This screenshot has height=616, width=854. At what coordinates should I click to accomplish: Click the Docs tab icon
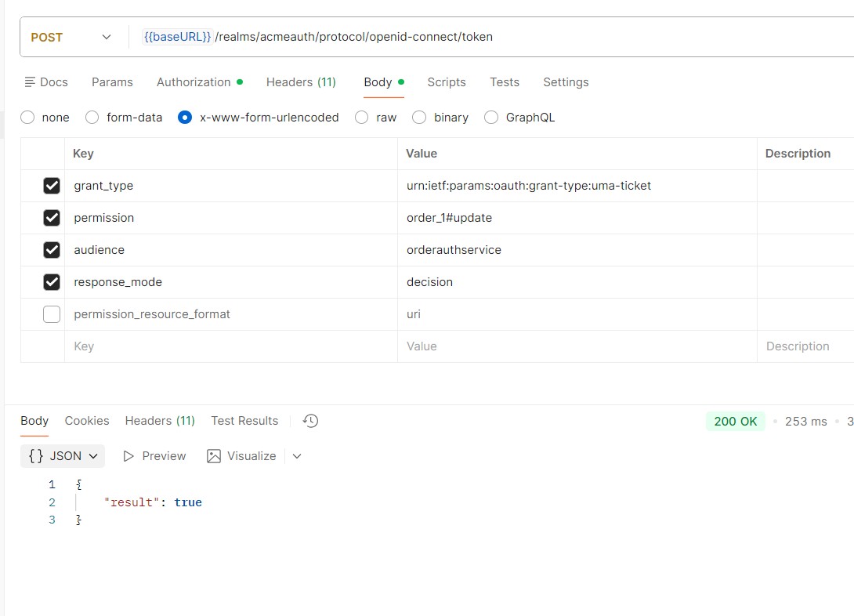click(x=31, y=82)
